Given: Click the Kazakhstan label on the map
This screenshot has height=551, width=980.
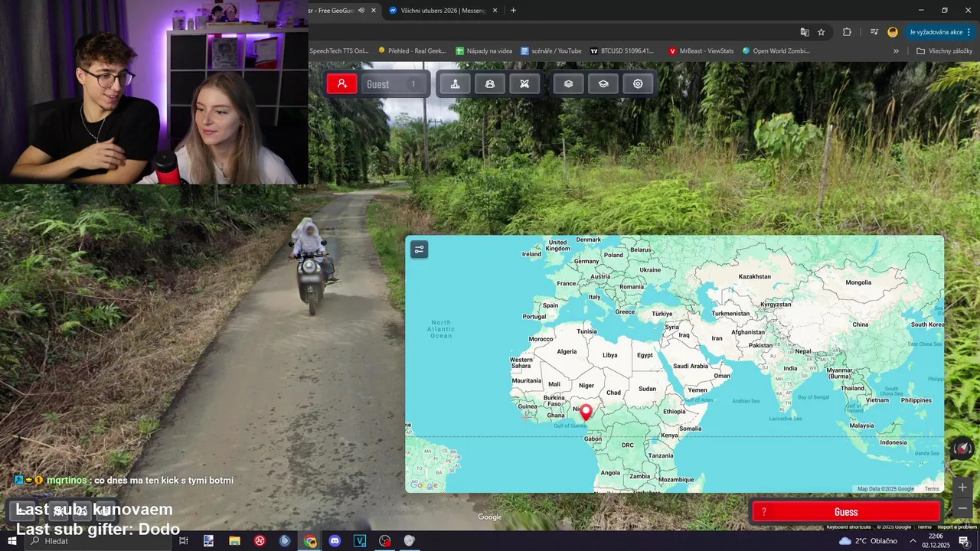Looking at the screenshot, I should (x=755, y=276).
